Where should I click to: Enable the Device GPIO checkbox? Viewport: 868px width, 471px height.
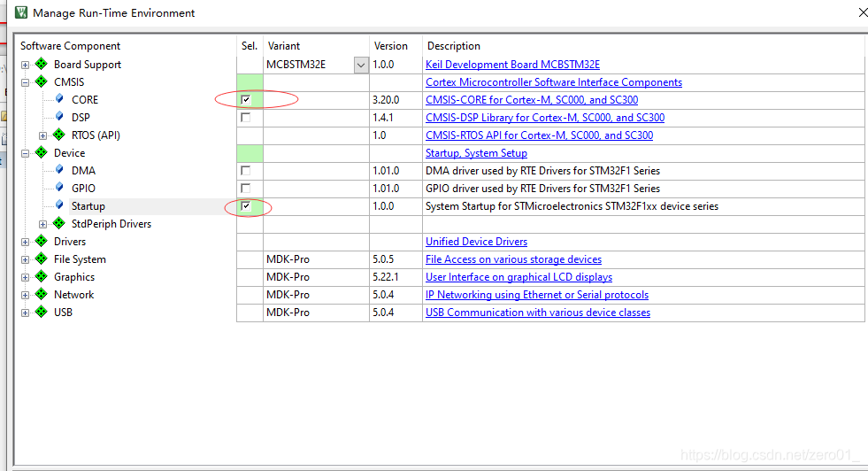click(246, 189)
